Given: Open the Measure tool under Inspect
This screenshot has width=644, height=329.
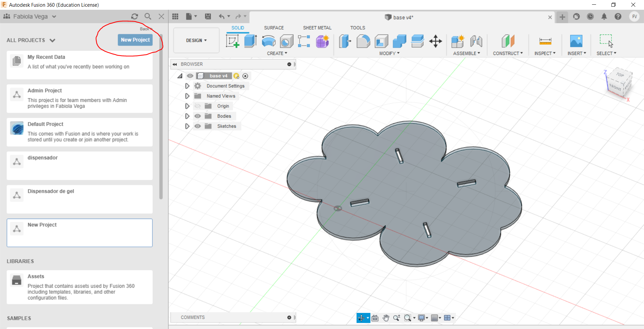Looking at the screenshot, I should pos(545,41).
